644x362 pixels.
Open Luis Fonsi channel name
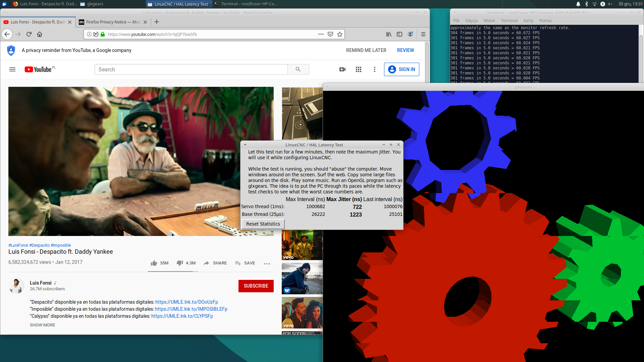click(x=41, y=283)
